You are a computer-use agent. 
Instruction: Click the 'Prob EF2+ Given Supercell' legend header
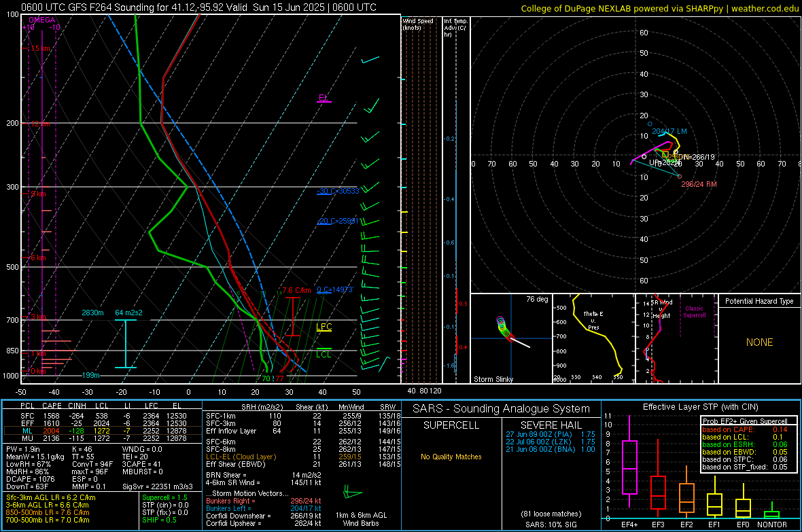click(745, 421)
